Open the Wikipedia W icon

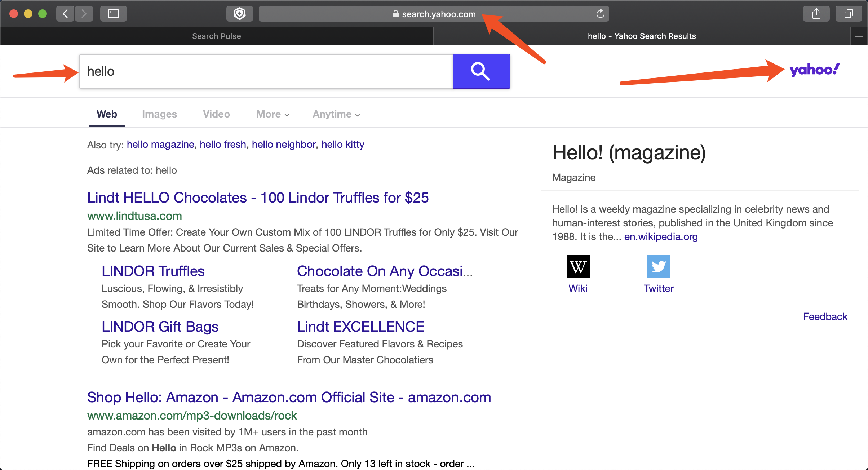click(578, 267)
